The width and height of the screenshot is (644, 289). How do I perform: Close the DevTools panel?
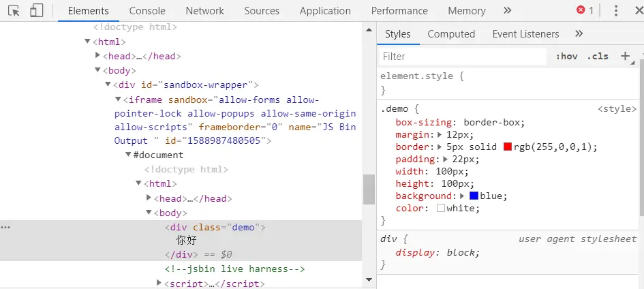(639, 11)
